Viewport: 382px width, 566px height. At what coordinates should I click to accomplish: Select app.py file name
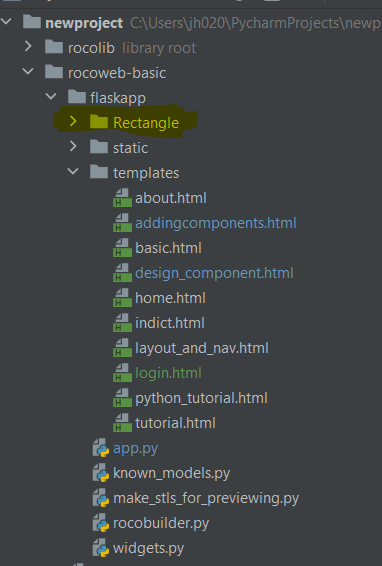point(135,449)
